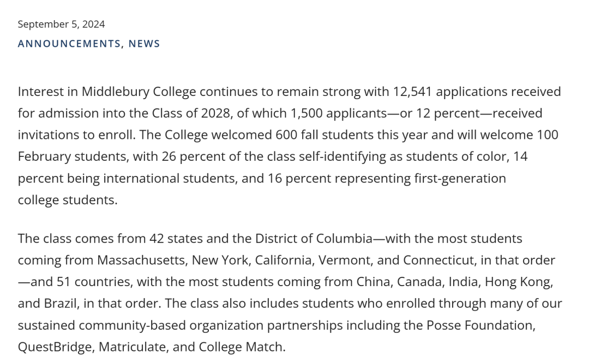Click the 12,541 applications figure
This screenshot has width=589, height=364.
click(x=412, y=92)
